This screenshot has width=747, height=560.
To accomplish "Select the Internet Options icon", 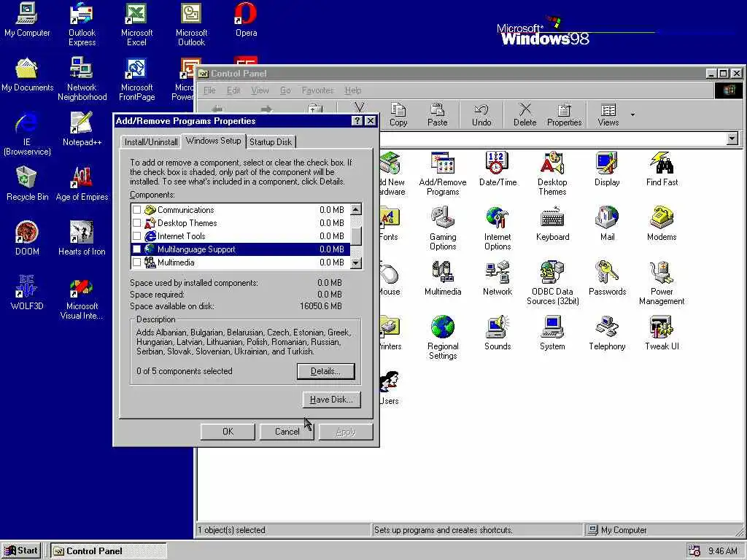I will click(498, 228).
